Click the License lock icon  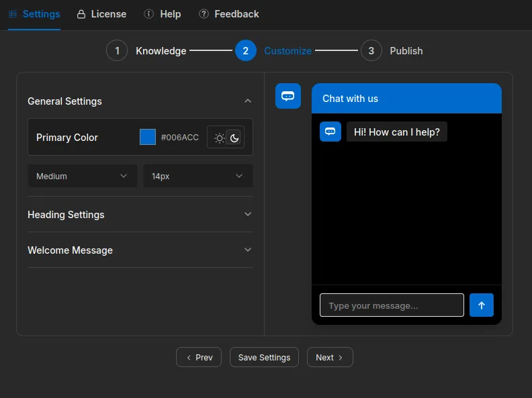pos(81,14)
